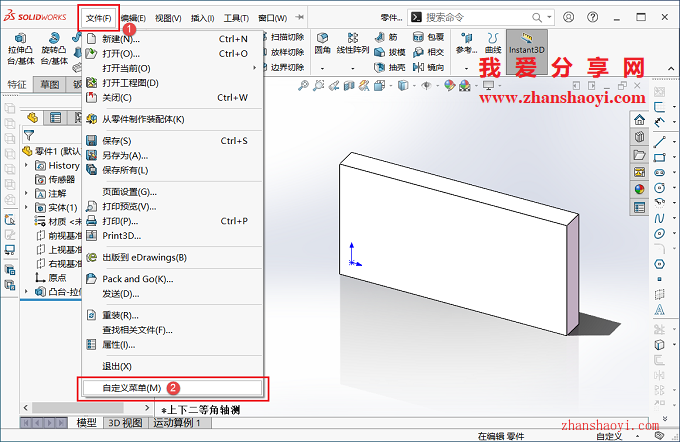
Task: Click Exit (退出) menu entry
Action: (173, 366)
